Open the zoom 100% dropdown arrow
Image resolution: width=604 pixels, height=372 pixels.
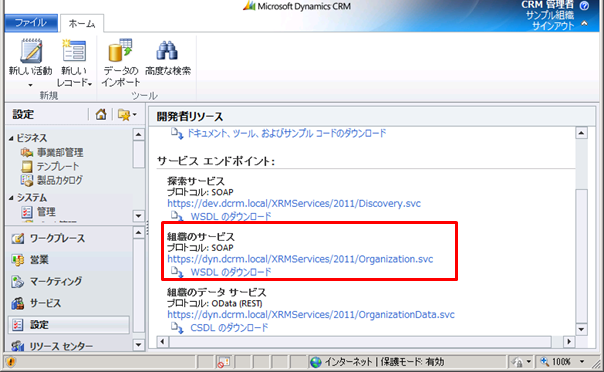[582, 362]
